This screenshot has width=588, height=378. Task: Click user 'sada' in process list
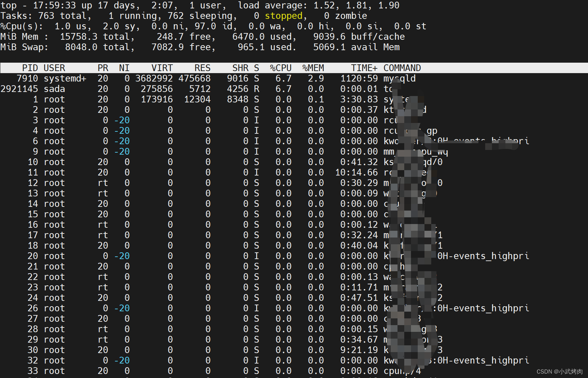pyautogui.click(x=54, y=89)
